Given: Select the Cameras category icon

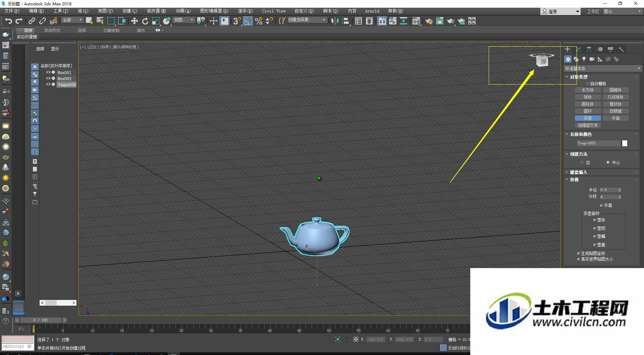Looking at the screenshot, I should 592,59.
